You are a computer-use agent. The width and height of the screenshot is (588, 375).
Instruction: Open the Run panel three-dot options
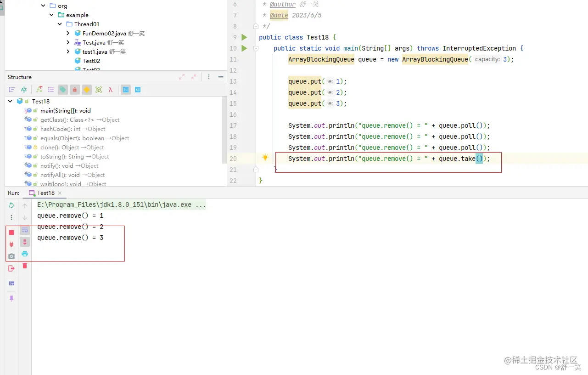(11, 217)
